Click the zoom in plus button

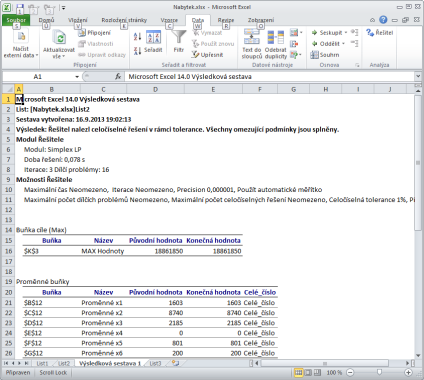tap(408, 372)
